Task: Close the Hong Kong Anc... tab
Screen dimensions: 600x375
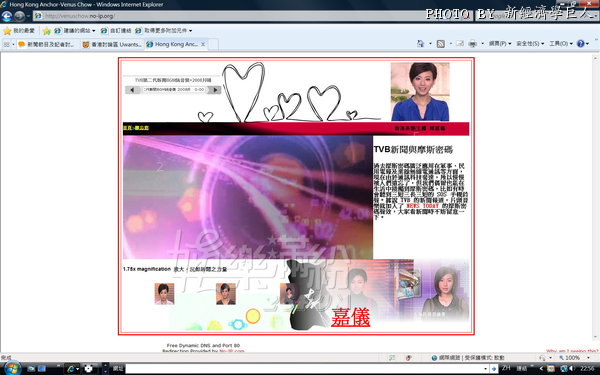Action: [203, 44]
